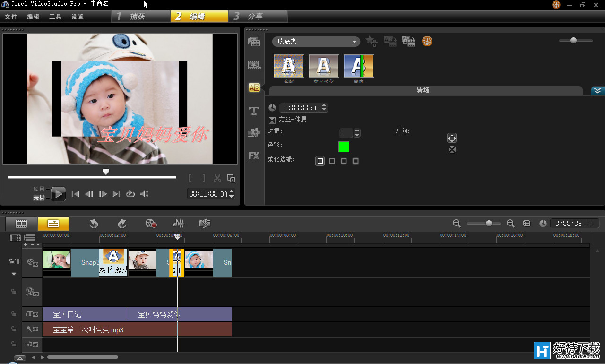The height and width of the screenshot is (364, 605).
Task: Toggle repeat playback
Action: (130, 194)
